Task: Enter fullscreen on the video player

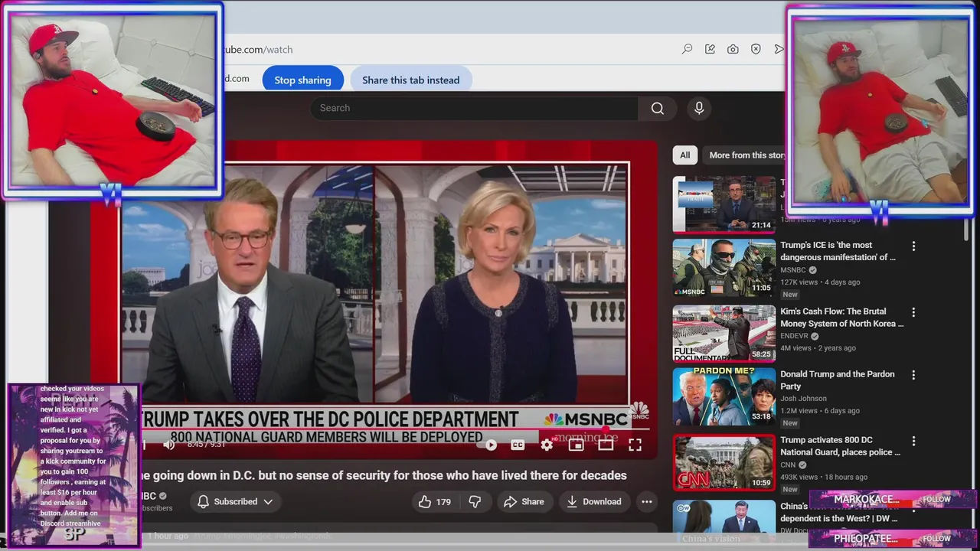Action: [x=635, y=445]
